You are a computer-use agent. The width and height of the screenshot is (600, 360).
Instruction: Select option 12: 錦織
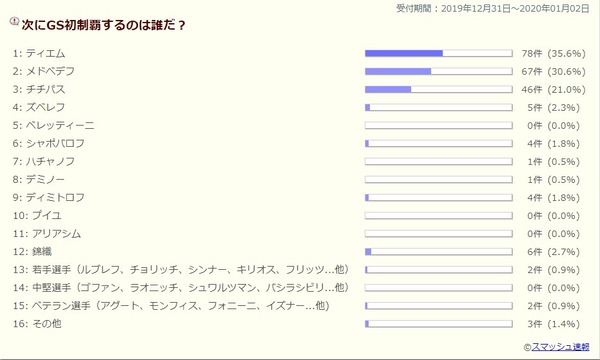32,252
